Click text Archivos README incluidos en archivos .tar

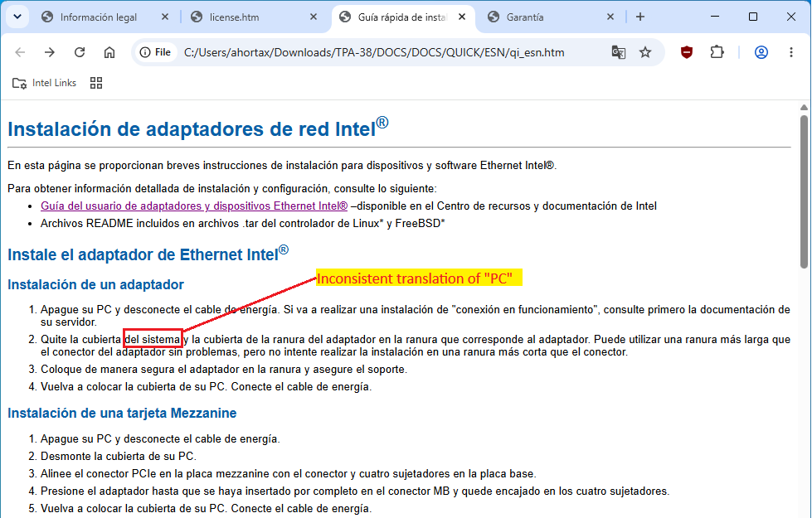[243, 224]
